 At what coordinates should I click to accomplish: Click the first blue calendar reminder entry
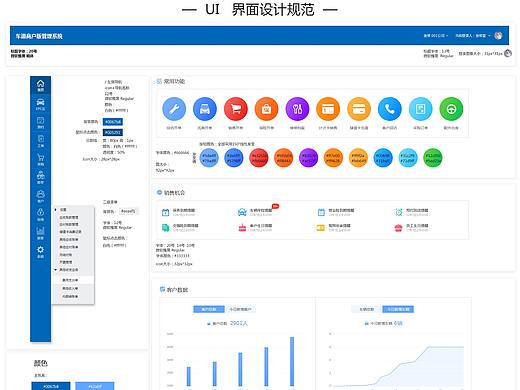tap(179, 212)
